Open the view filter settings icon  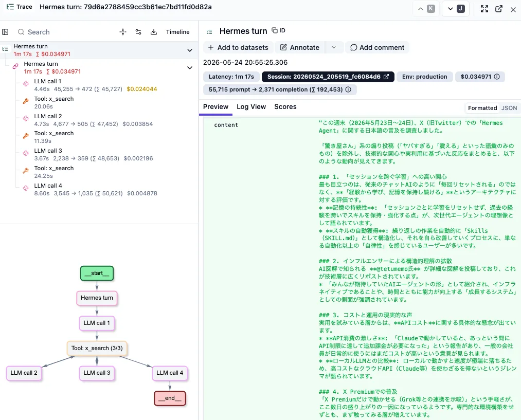coord(138,32)
